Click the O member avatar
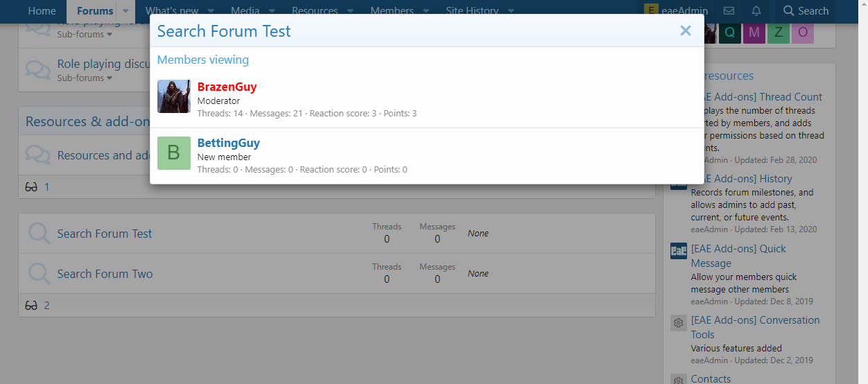Viewport: 868px width, 384px height. pos(803,33)
